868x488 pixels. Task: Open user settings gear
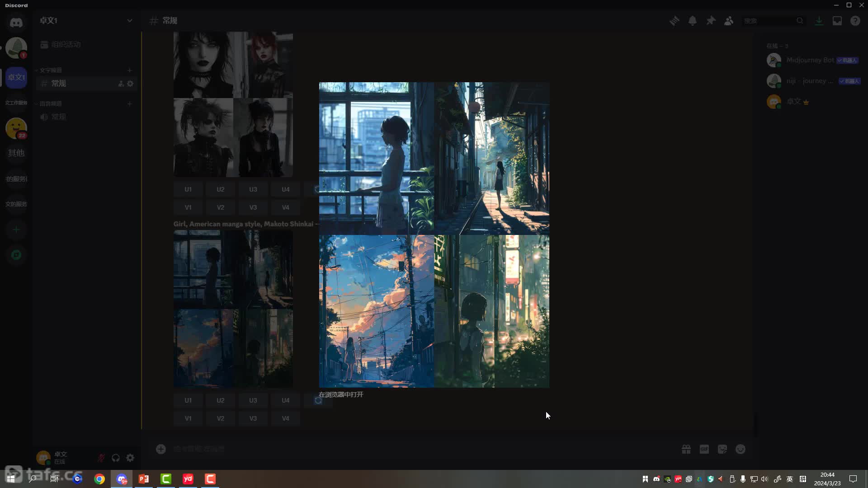pyautogui.click(x=130, y=458)
